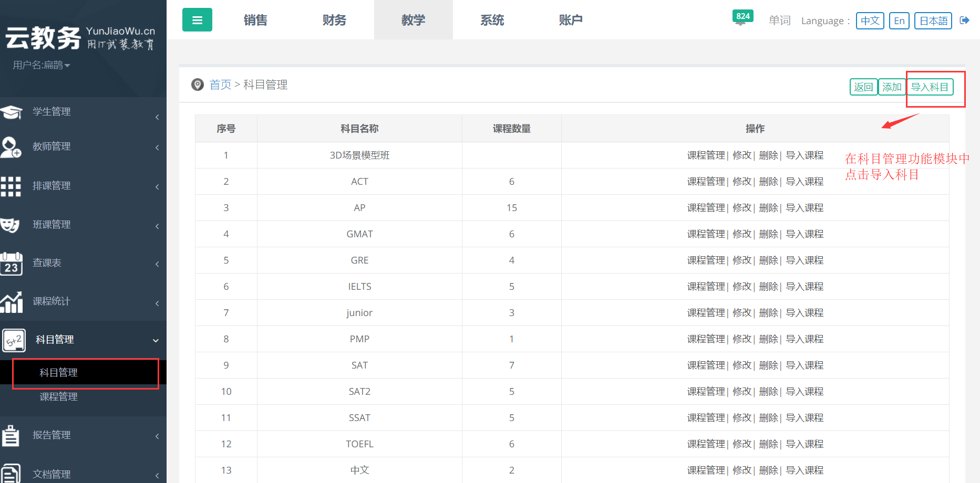Switch language to 中文
Screen dimensions: 980x483
[x=870, y=20]
